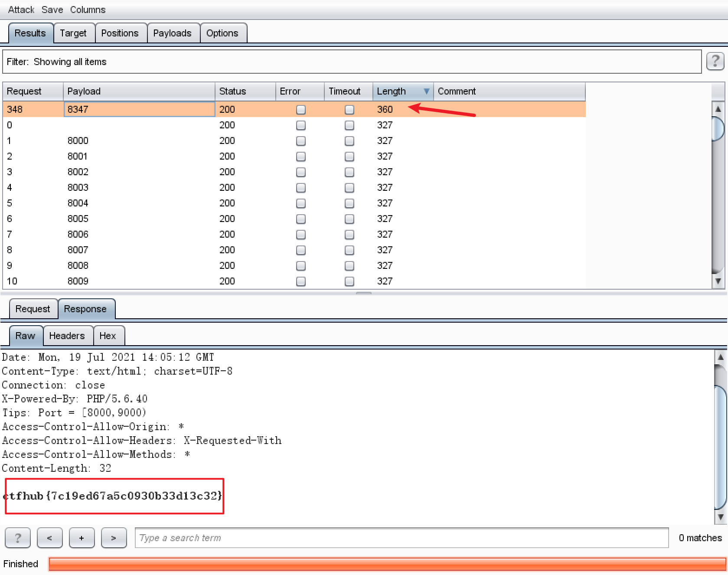Click the plus search options button
The image size is (728, 575).
tap(82, 538)
